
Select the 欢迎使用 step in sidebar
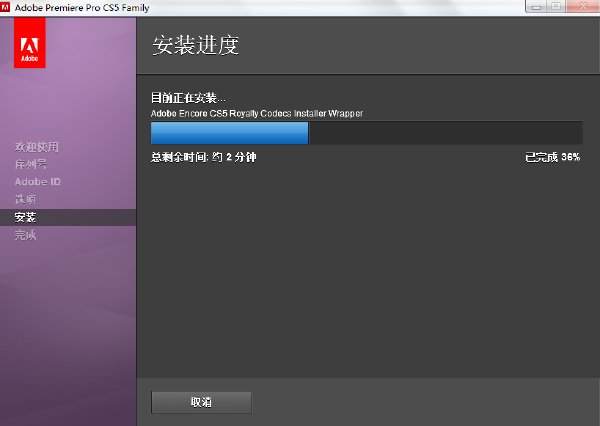pos(37,147)
